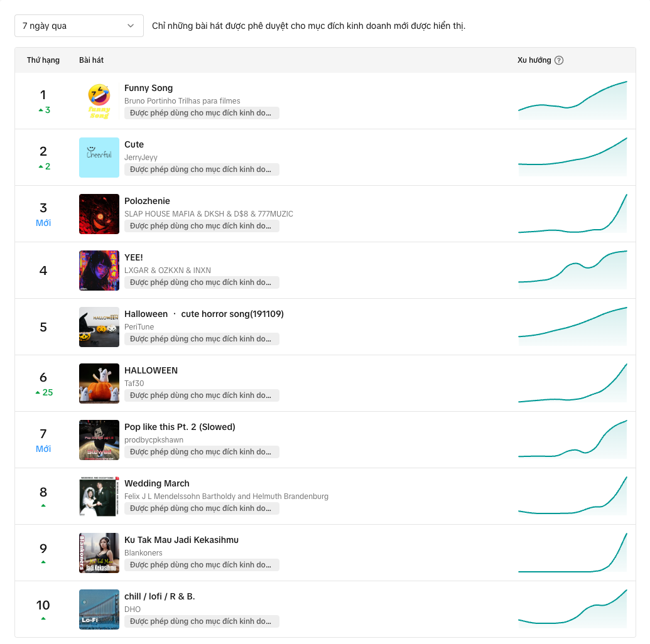The image size is (650, 644).
Task: Open the Ku Tak Mau Jadi Kekasihmu cover
Action: 99,553
